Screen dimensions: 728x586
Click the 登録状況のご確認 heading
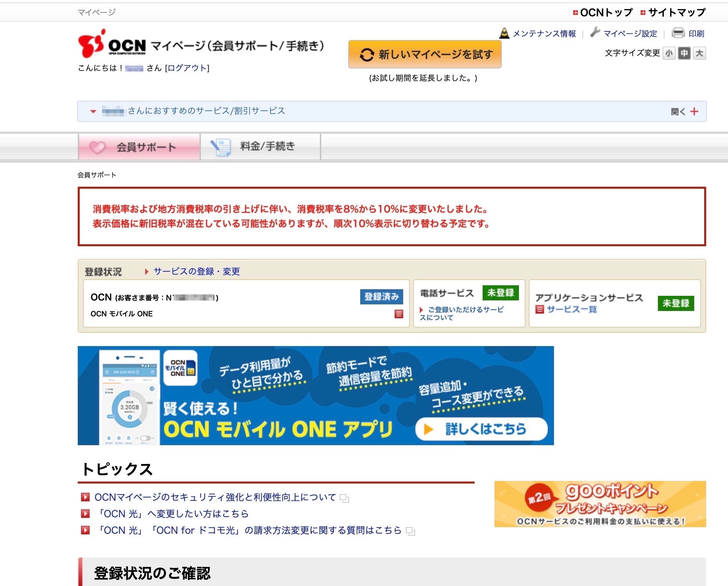point(152,573)
